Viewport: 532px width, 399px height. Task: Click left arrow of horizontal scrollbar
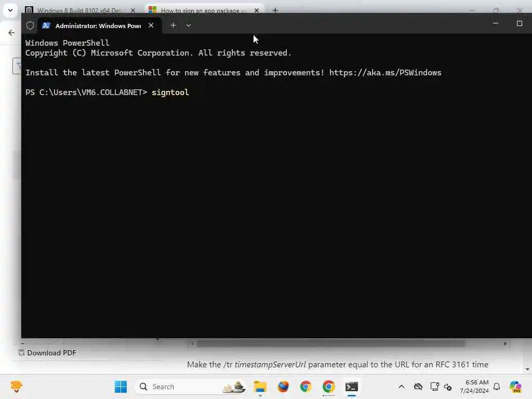192,343
